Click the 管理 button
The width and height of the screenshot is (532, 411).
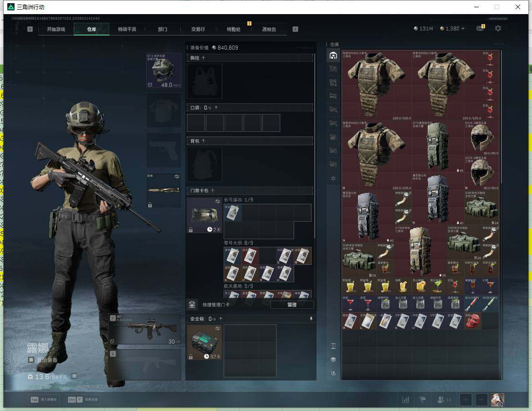(x=292, y=304)
